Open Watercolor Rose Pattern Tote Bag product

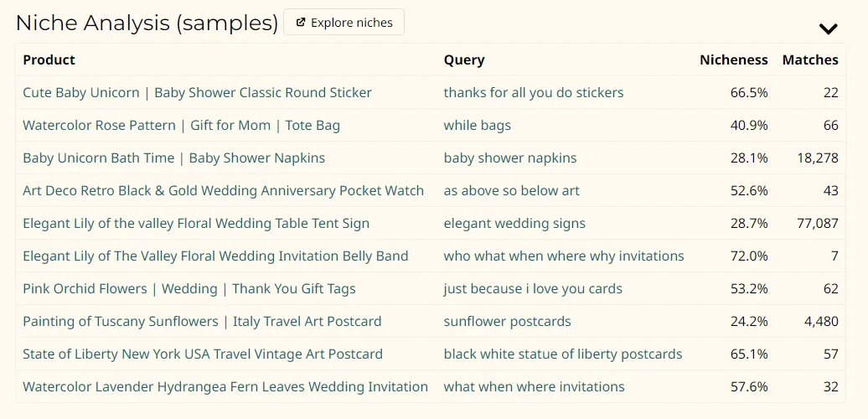tap(181, 125)
